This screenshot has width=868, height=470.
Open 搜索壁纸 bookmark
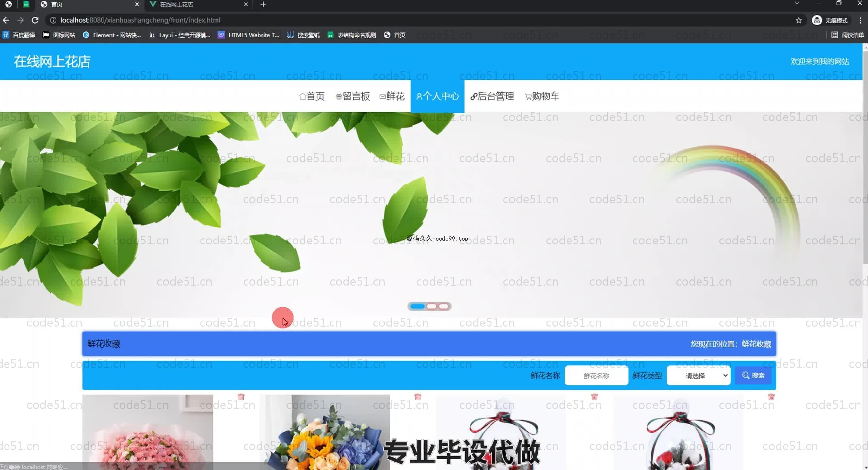(304, 35)
